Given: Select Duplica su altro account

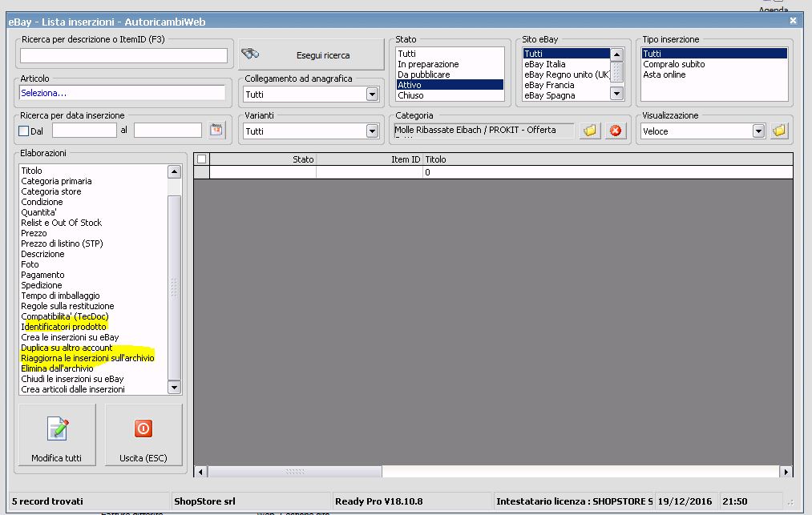Looking at the screenshot, I should pyautogui.click(x=93, y=348).
